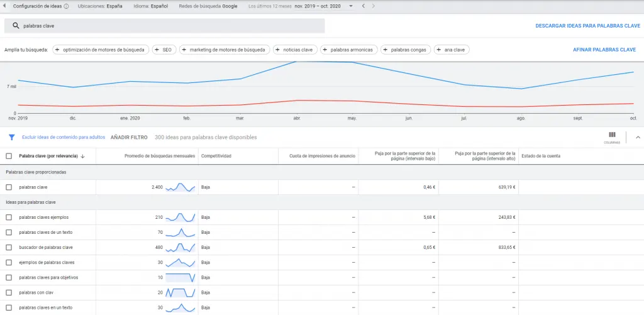Click the AÑADIR FILTRO button
Screen dimensions: 644x315
point(129,136)
